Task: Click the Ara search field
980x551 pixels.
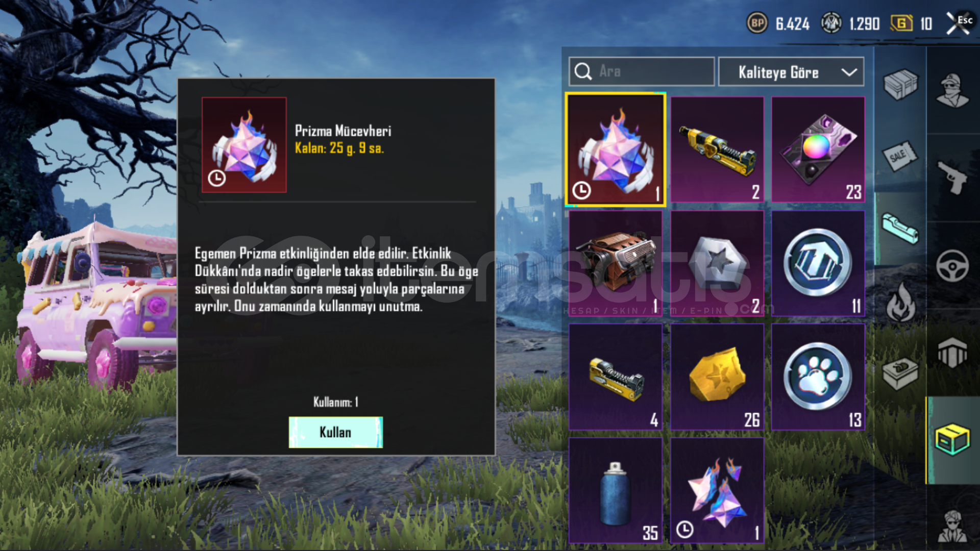Action: [642, 71]
